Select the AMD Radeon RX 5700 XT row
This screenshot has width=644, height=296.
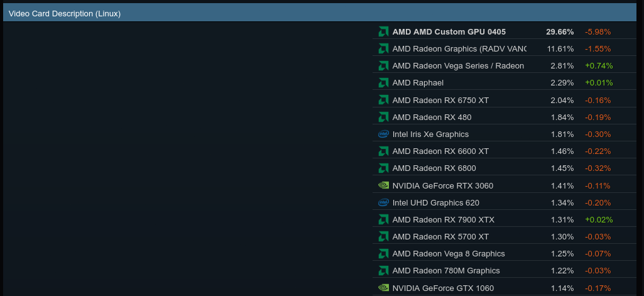click(440, 236)
